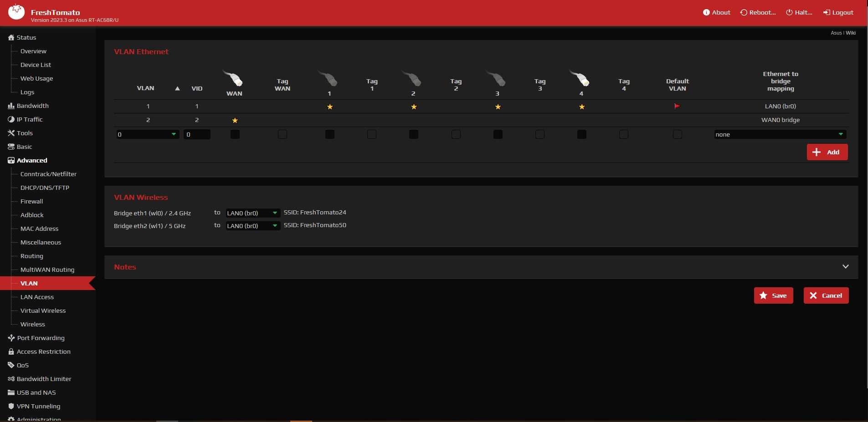
Task: Click the LAN port 4 cable icon
Action: coord(580,78)
